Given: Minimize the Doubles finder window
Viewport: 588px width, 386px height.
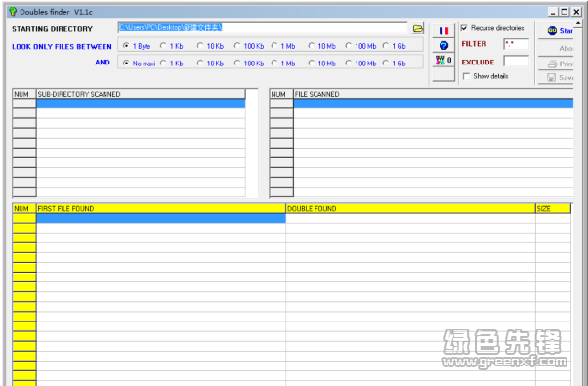Looking at the screenshot, I should pyautogui.click(x=554, y=12).
